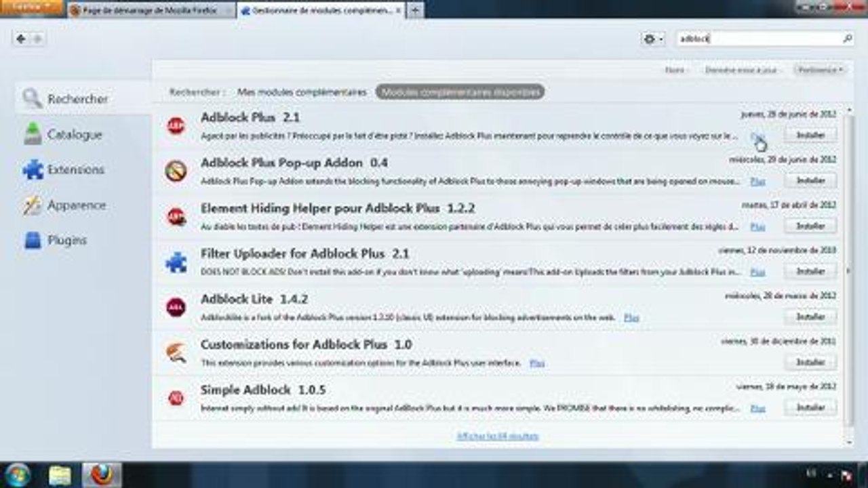Click the Afficher les 64 résultats link
Screen dimensions: 868x488
tap(498, 436)
